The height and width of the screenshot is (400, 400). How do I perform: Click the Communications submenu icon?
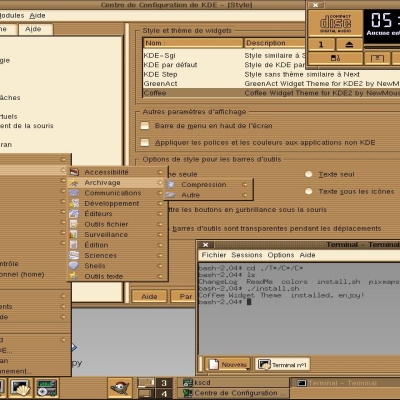click(x=74, y=193)
